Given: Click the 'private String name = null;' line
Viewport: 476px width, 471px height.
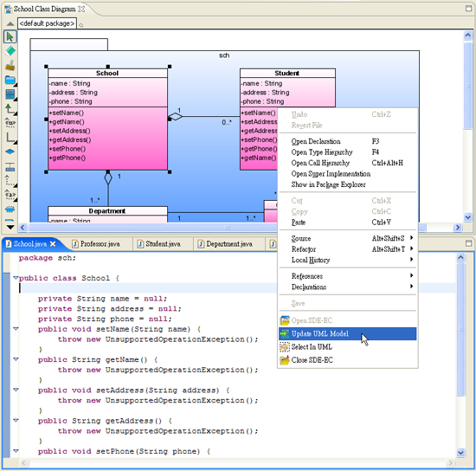Looking at the screenshot, I should (102, 299).
